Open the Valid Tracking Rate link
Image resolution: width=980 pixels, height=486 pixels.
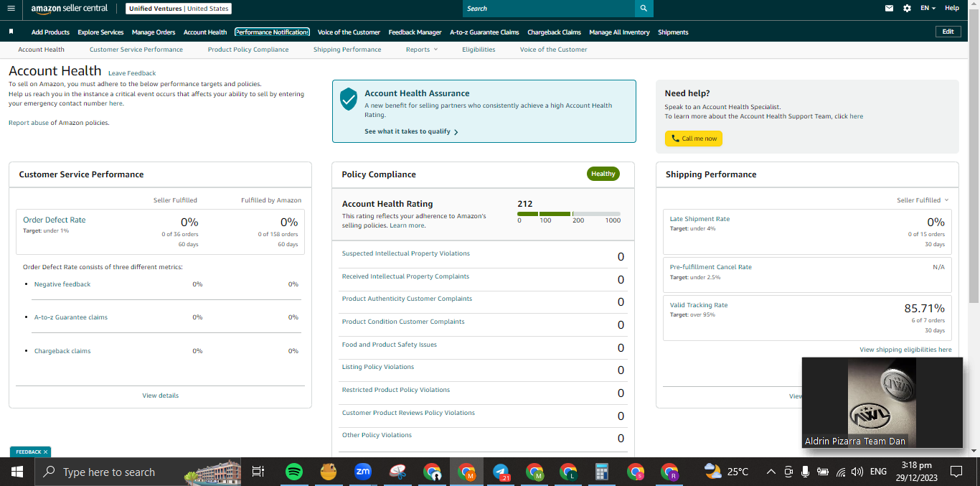point(699,305)
